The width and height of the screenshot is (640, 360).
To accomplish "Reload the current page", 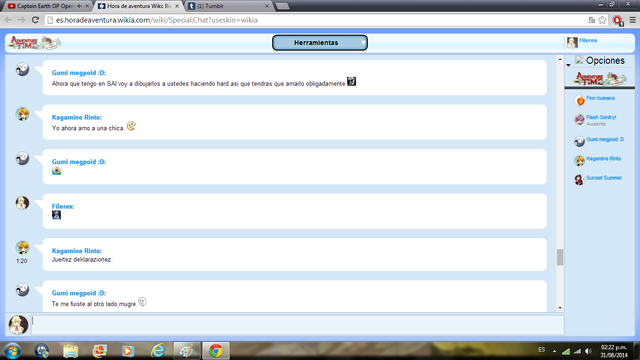I will tap(36, 20).
